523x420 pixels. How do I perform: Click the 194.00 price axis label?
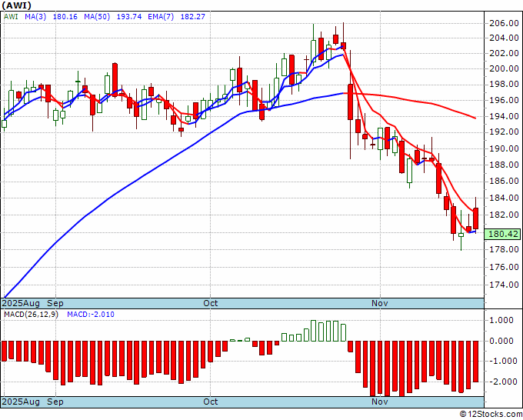tap(504, 116)
